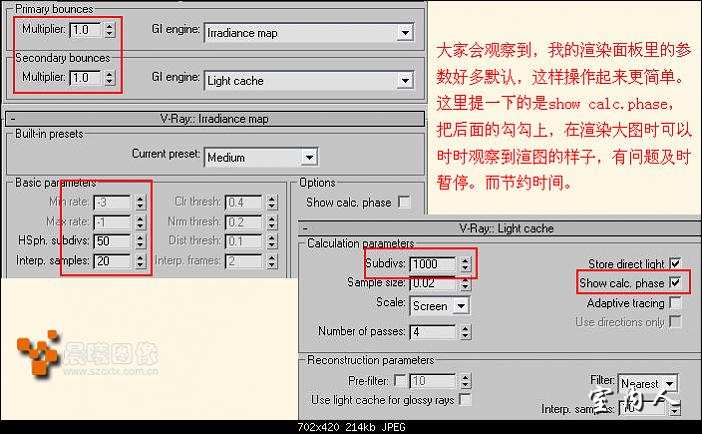Viewport: 702px width, 434px height.
Task: Click the Clr thresh value field
Action: tap(244, 202)
